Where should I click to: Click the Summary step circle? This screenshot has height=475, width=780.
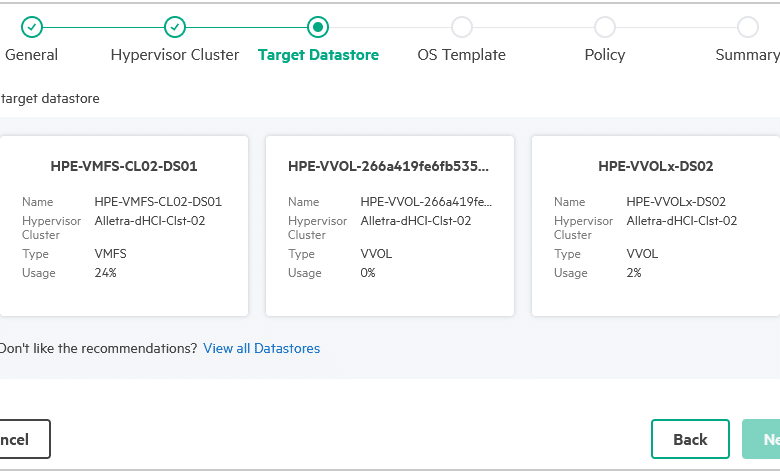tap(748, 27)
